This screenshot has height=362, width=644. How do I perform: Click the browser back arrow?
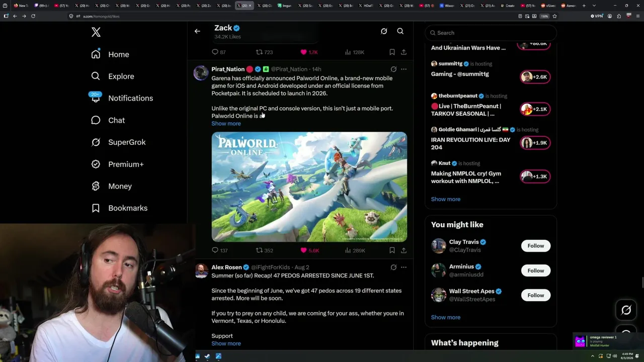[15, 16]
